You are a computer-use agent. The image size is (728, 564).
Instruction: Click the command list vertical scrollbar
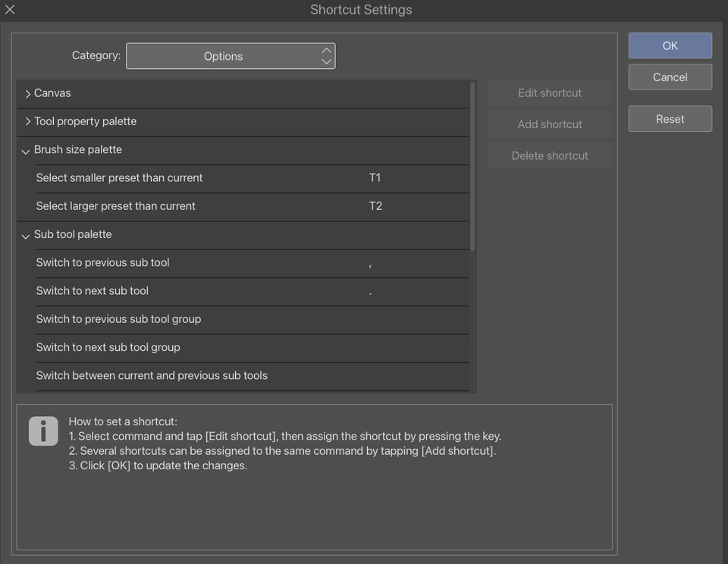[473, 167]
